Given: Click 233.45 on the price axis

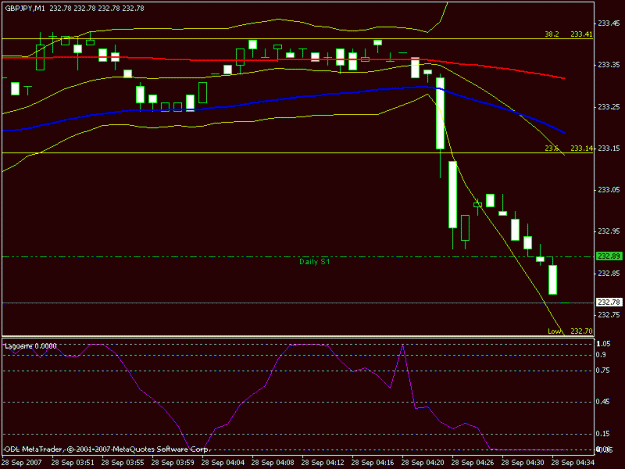Looking at the screenshot, I should (609, 23).
